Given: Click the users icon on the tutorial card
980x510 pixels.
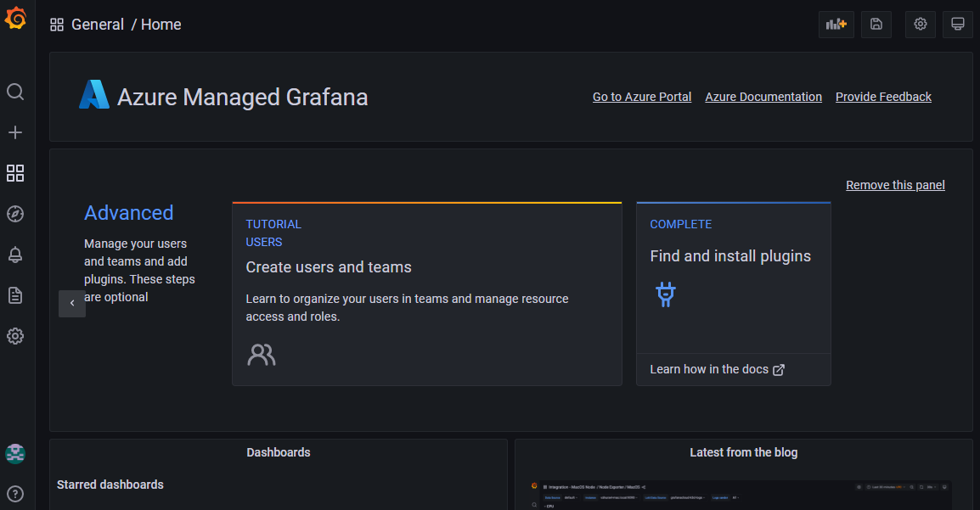Looking at the screenshot, I should click(x=262, y=355).
